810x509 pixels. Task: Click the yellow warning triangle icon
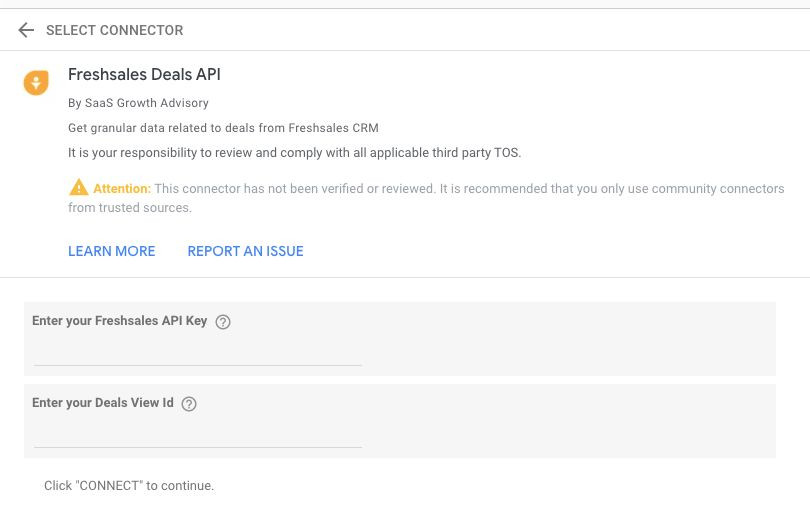tap(79, 188)
